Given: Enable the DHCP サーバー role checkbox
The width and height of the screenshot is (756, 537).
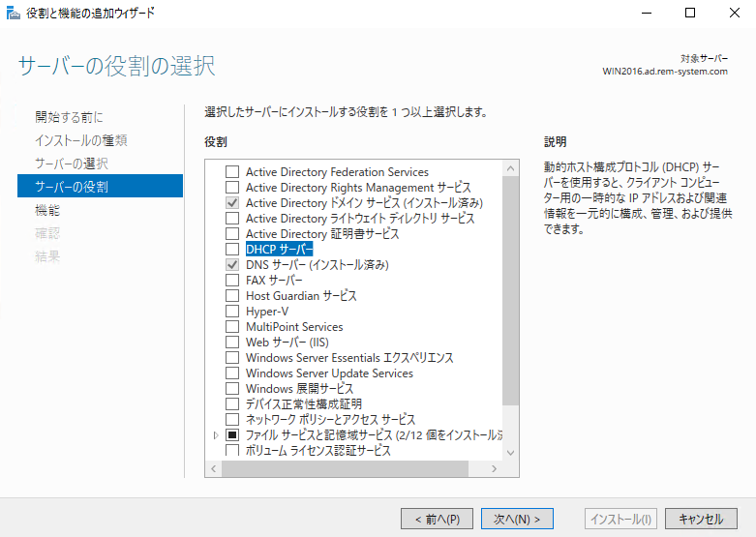Looking at the screenshot, I should (232, 250).
